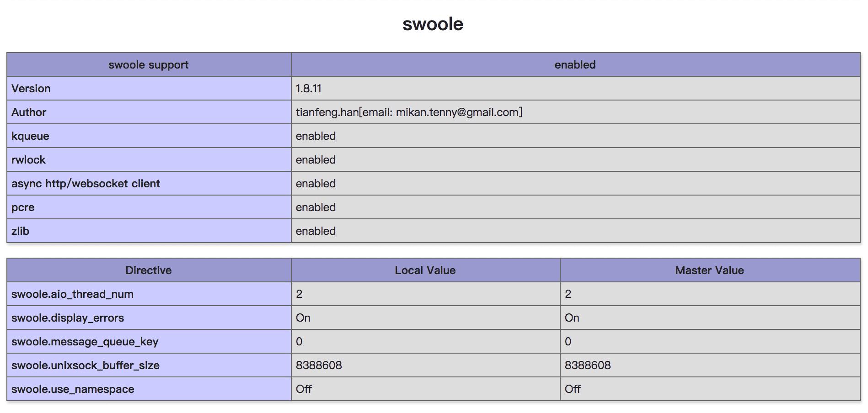
Task: Click swoole.message_queue_key directive name
Action: point(85,342)
